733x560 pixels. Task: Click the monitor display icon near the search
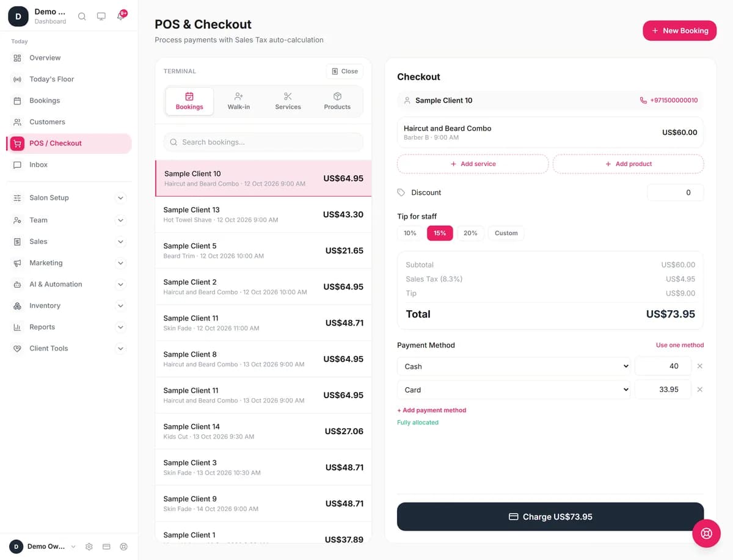[x=101, y=16]
